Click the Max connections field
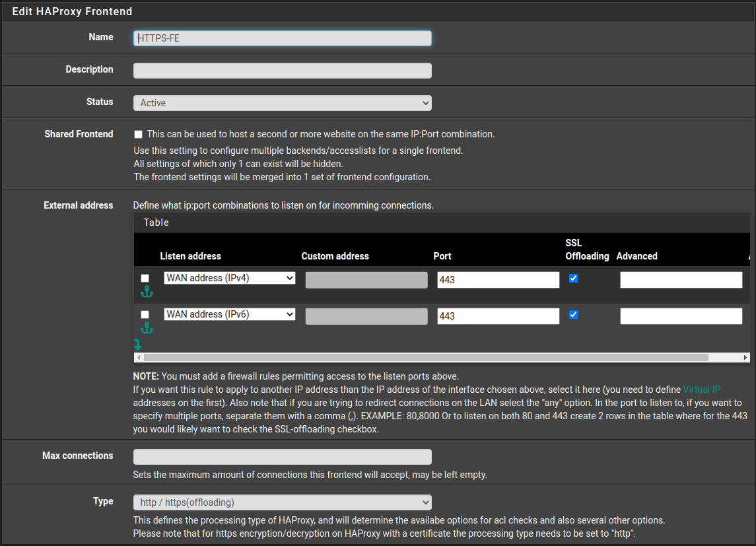 [282, 456]
